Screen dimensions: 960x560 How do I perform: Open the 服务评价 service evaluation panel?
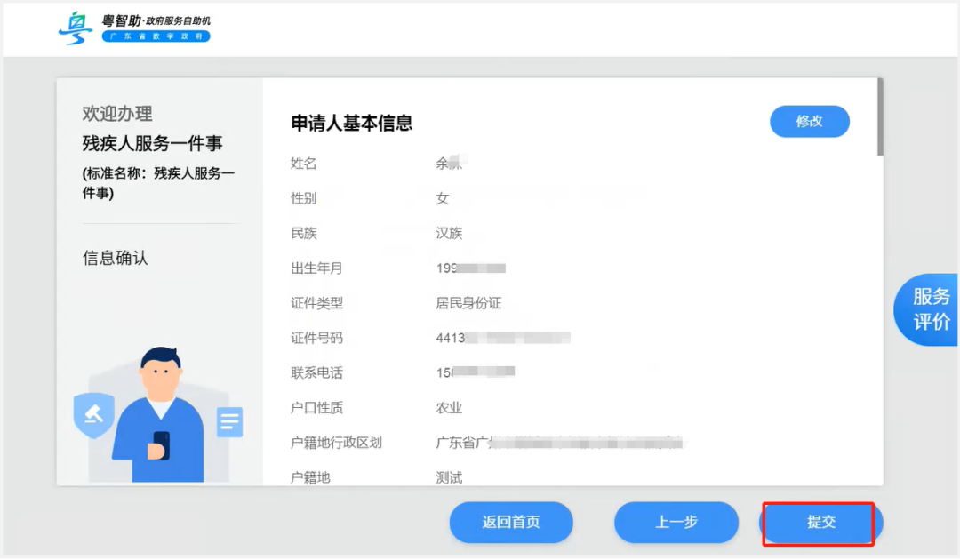coord(932,309)
